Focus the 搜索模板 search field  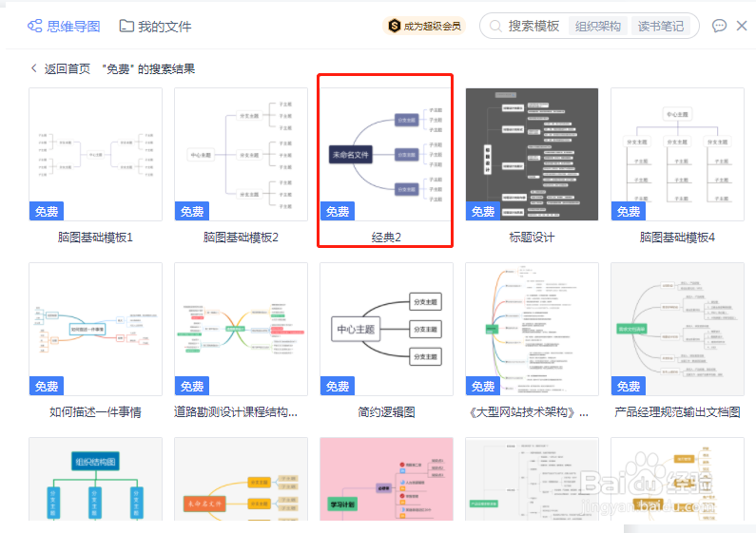tap(533, 26)
